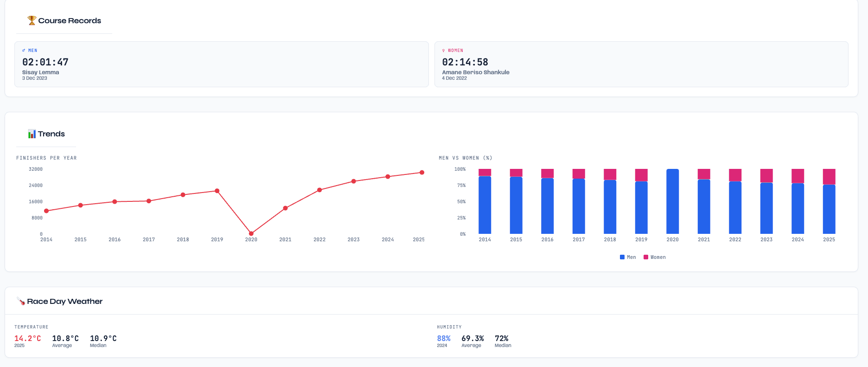Click the trophy icon beside Course Records
This screenshot has width=868, height=367.
pos(32,20)
